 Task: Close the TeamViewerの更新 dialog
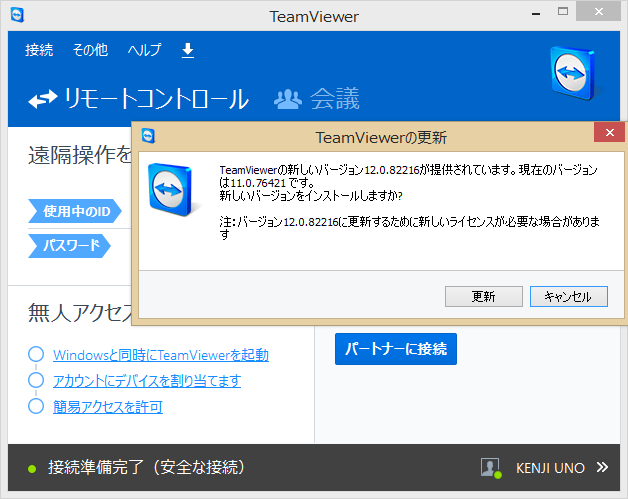coord(609,133)
